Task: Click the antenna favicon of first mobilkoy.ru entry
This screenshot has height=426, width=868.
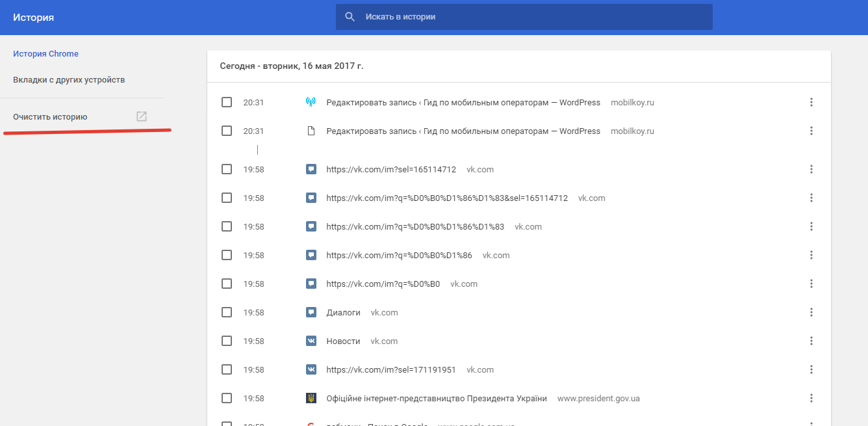Action: (311, 102)
